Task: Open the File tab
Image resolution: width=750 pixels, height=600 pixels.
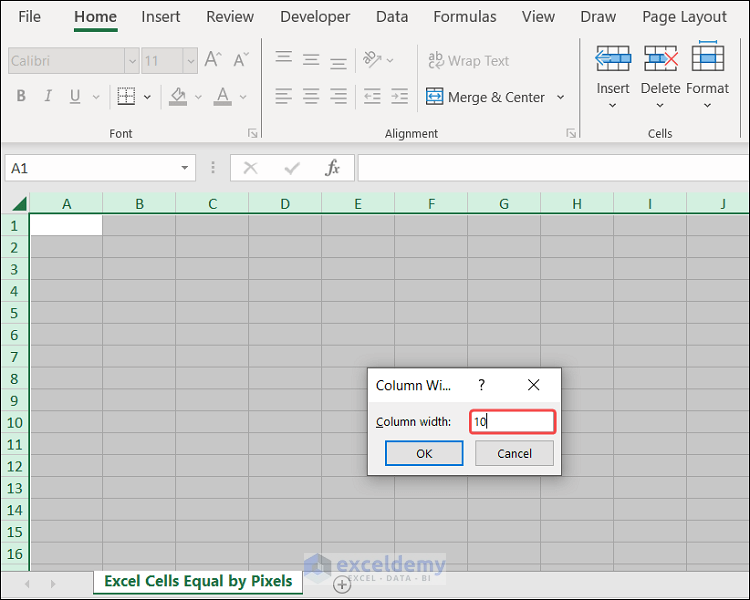Action: (x=29, y=17)
